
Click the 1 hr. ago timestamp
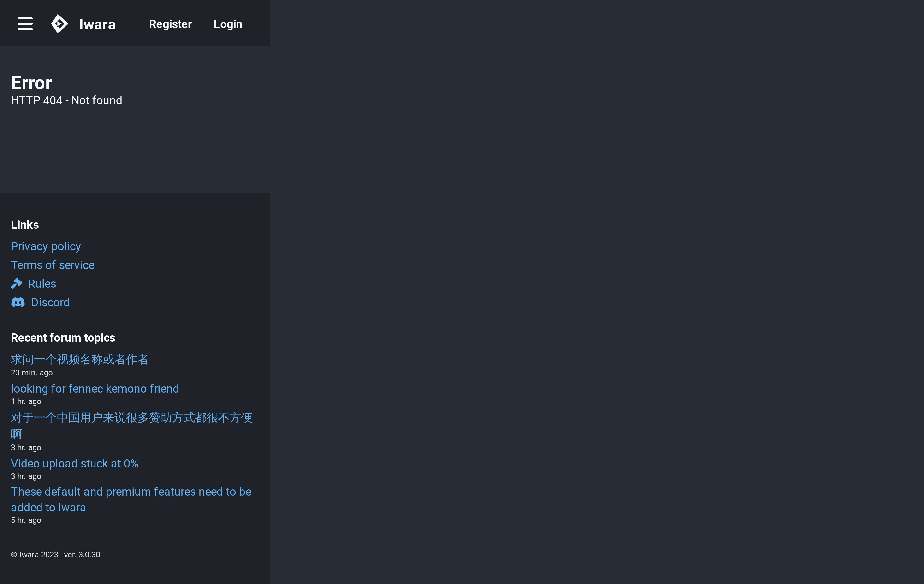(x=26, y=402)
